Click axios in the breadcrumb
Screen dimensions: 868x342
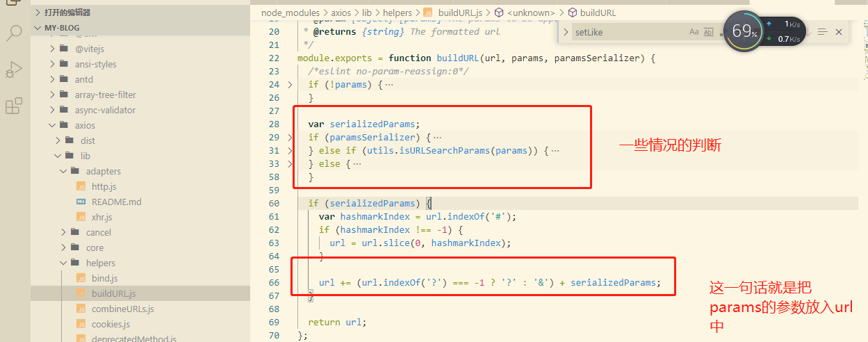pos(341,13)
